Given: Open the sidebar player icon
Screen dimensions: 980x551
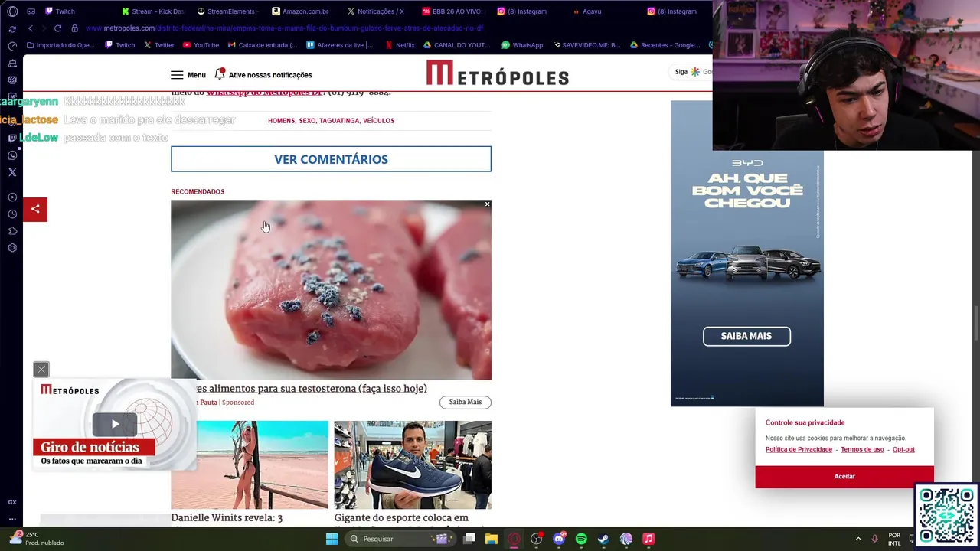Looking at the screenshot, I should pos(12,197).
